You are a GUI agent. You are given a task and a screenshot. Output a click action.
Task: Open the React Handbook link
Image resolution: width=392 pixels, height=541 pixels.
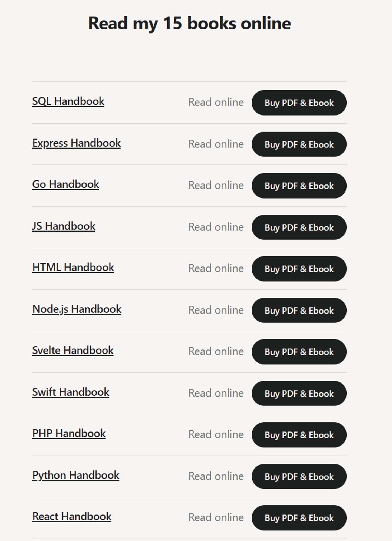(72, 517)
